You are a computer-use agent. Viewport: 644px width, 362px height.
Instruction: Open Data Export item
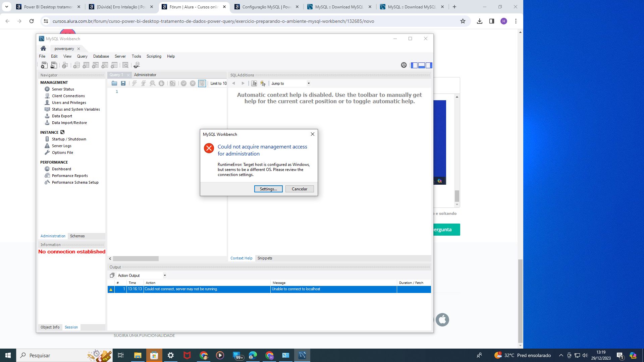(62, 116)
